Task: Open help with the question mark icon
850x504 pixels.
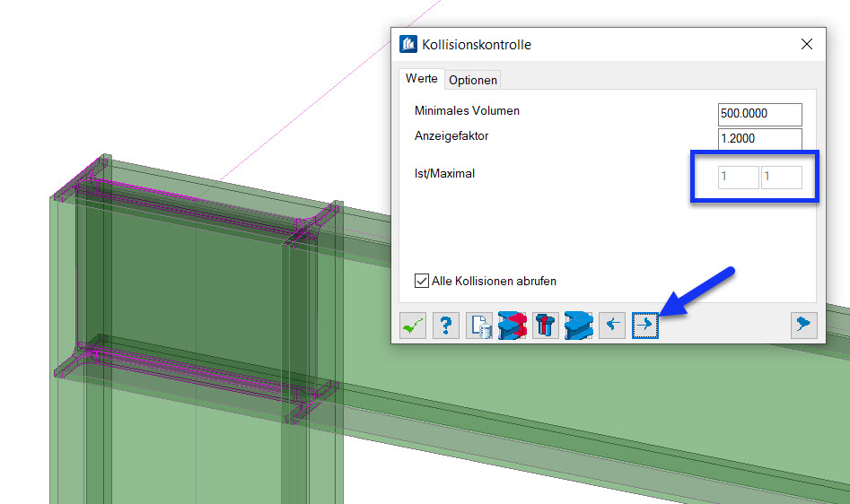Action: tap(445, 326)
